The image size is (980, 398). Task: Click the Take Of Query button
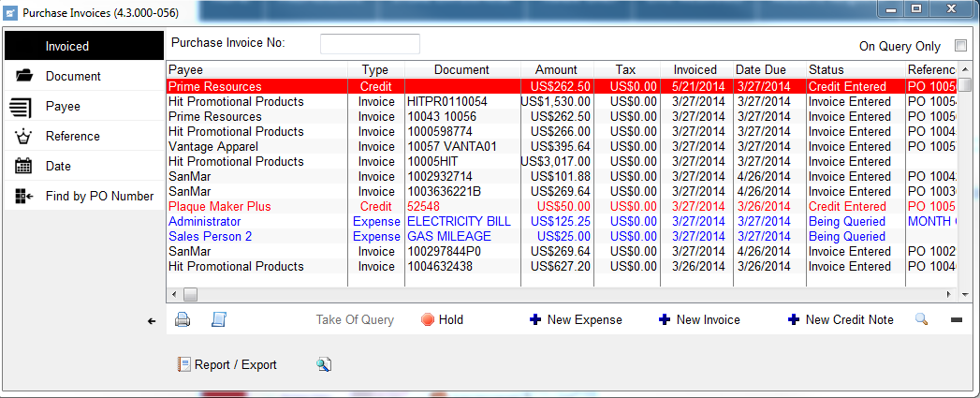(355, 319)
